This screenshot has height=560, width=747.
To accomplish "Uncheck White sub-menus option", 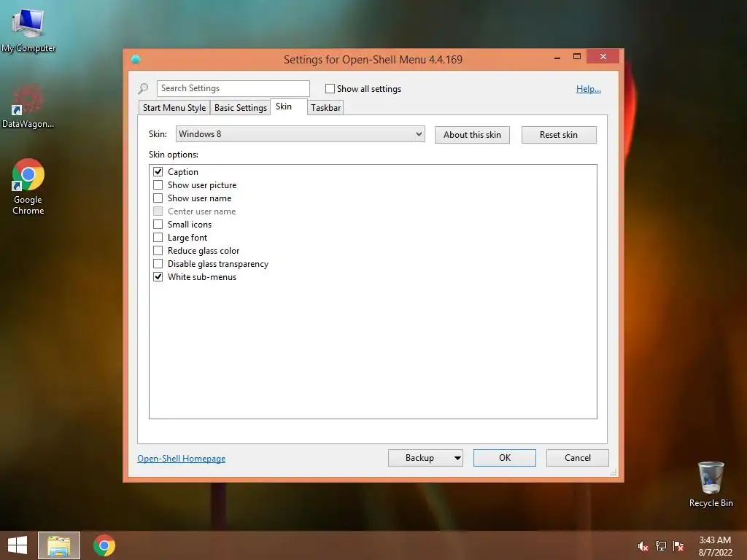I will 158,276.
